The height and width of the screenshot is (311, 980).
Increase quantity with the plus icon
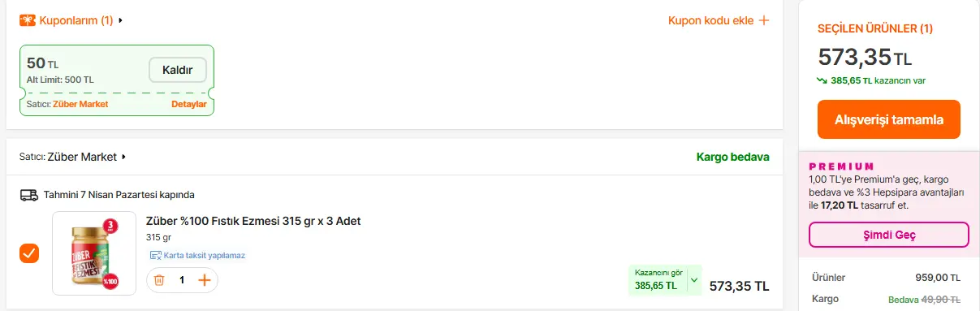click(x=205, y=280)
